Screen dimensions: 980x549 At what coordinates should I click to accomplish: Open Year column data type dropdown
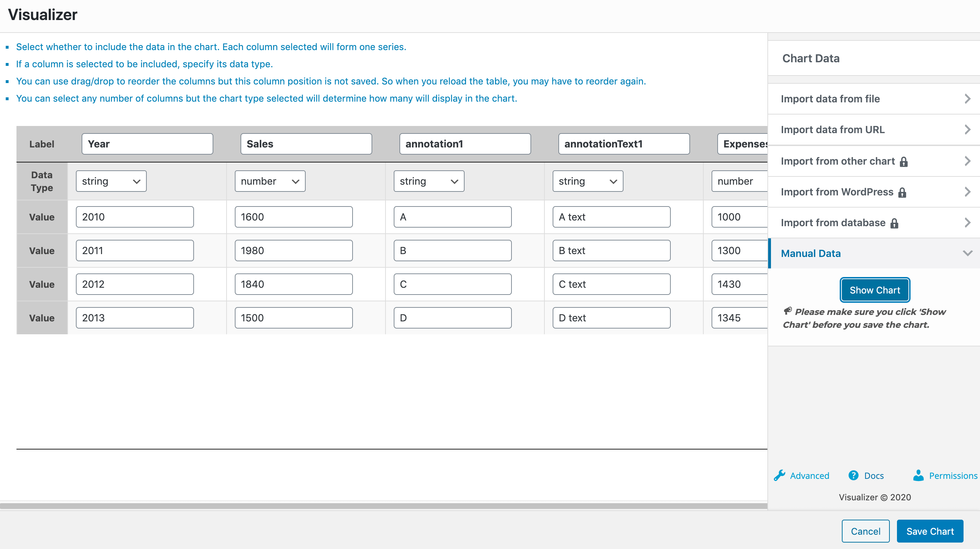pyautogui.click(x=111, y=181)
